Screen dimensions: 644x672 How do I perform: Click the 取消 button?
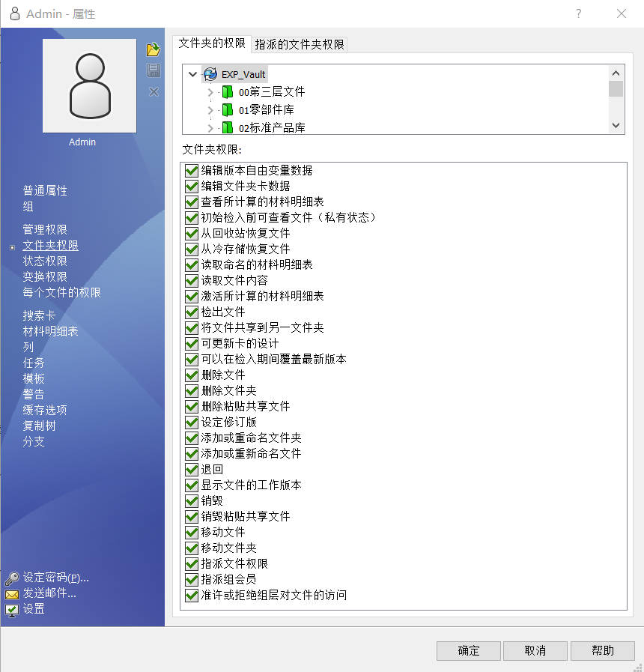[535, 651]
